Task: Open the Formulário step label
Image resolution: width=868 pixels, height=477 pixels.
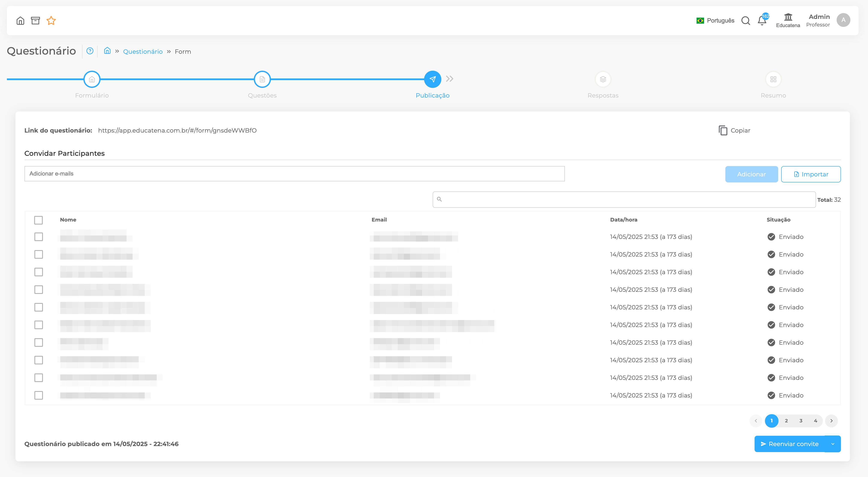Action: 92,95
